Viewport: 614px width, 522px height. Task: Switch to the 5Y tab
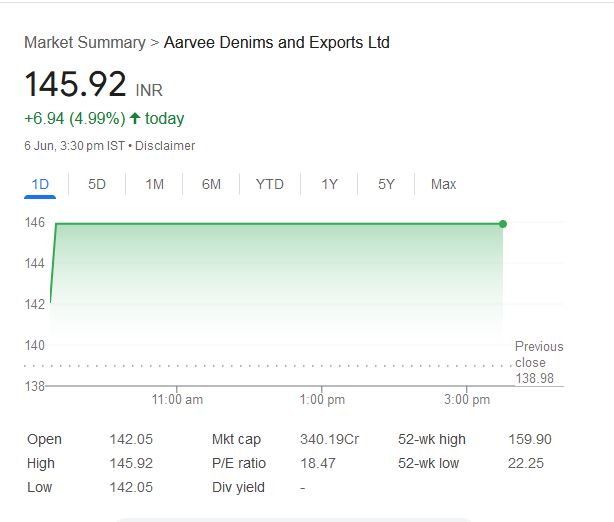pos(386,184)
